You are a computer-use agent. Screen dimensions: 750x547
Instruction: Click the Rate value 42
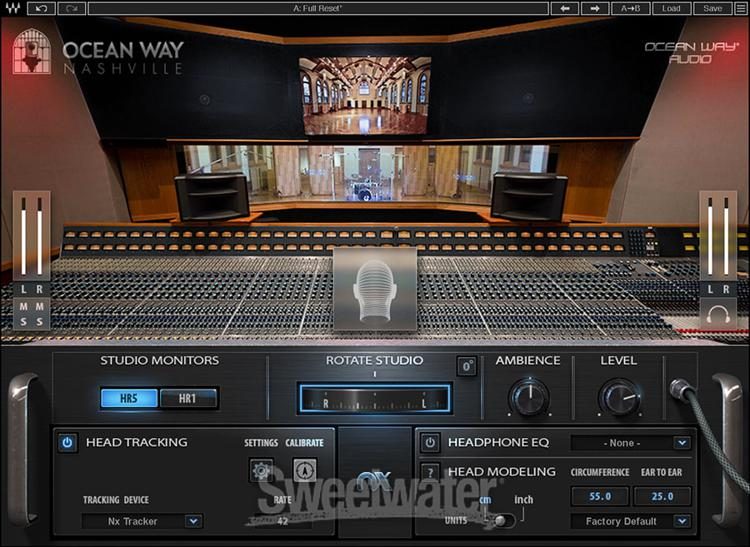click(x=283, y=521)
